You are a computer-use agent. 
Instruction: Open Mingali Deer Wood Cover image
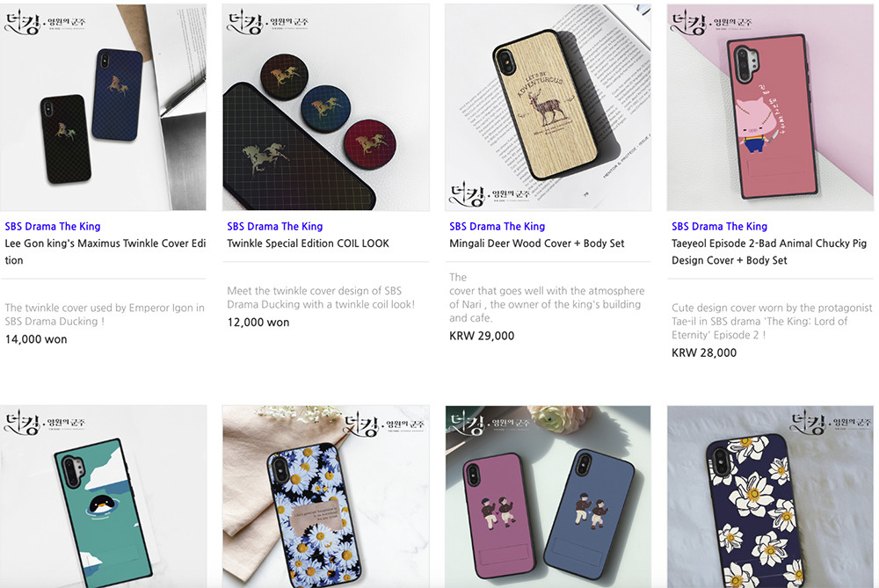548,107
